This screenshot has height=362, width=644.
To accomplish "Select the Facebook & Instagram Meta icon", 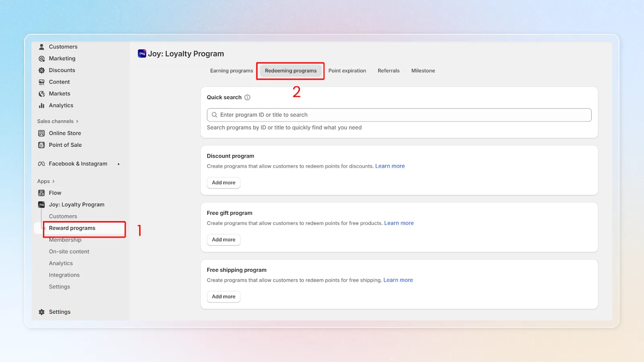I will coord(41,164).
